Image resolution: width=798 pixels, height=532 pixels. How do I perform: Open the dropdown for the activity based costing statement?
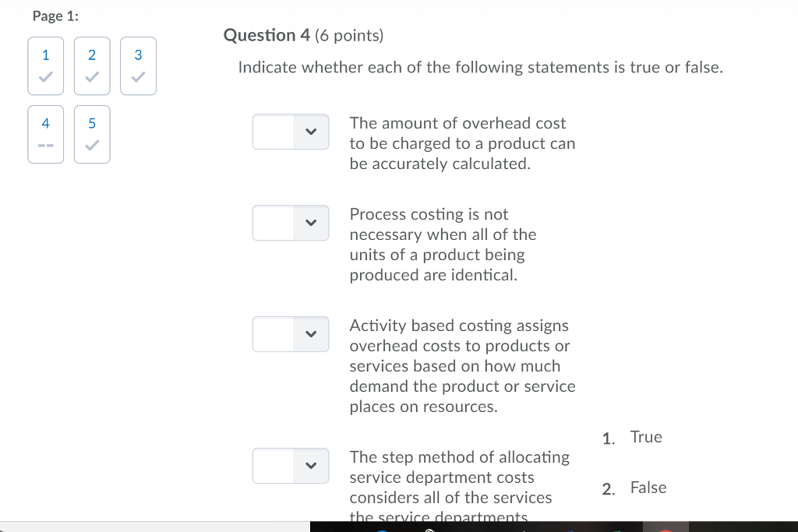[x=291, y=334]
